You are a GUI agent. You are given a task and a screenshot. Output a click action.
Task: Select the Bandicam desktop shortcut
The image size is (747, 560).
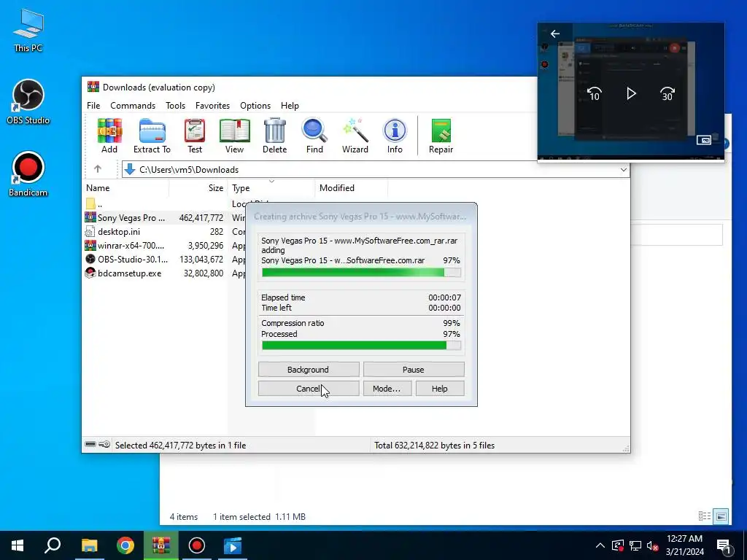point(28,174)
